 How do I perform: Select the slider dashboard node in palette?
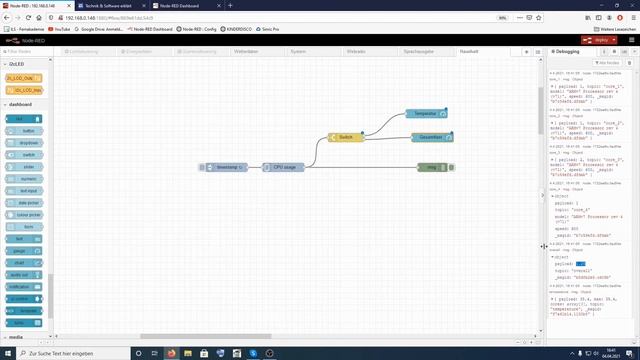pos(24,167)
